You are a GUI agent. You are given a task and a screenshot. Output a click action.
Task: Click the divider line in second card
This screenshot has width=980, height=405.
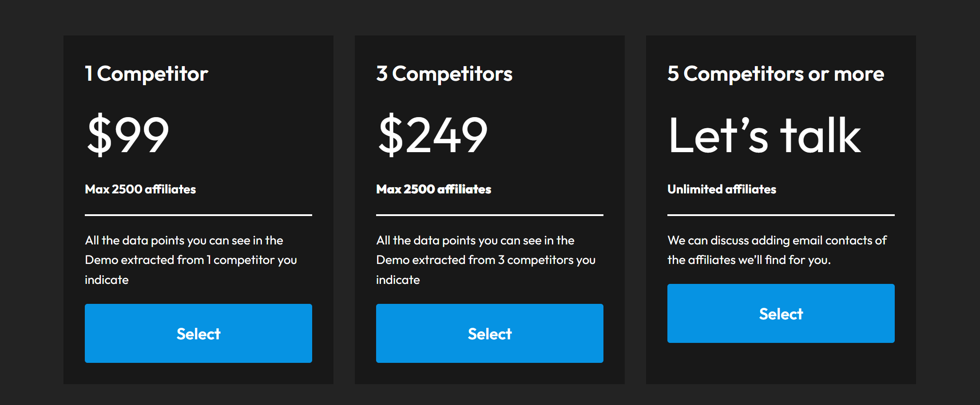(489, 215)
